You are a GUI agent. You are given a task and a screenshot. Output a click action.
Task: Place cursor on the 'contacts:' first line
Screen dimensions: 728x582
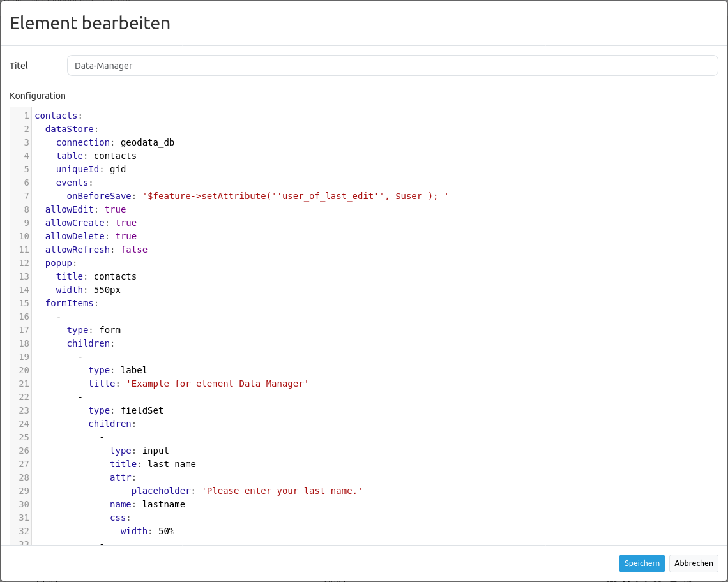[58, 116]
